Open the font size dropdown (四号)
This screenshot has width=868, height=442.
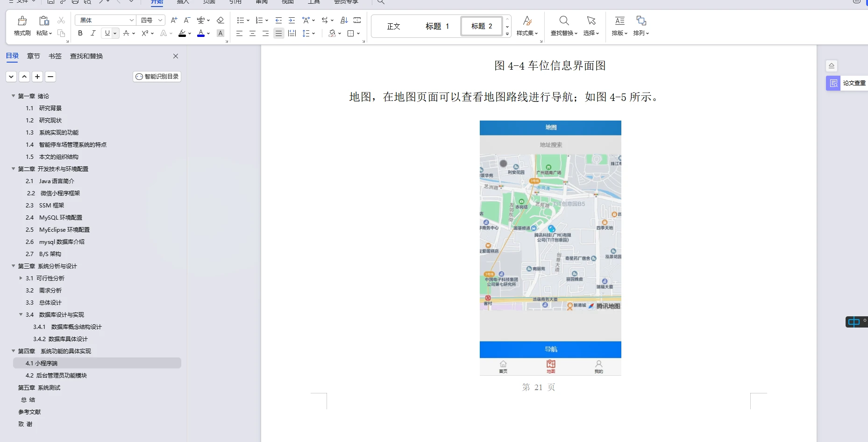[160, 20]
